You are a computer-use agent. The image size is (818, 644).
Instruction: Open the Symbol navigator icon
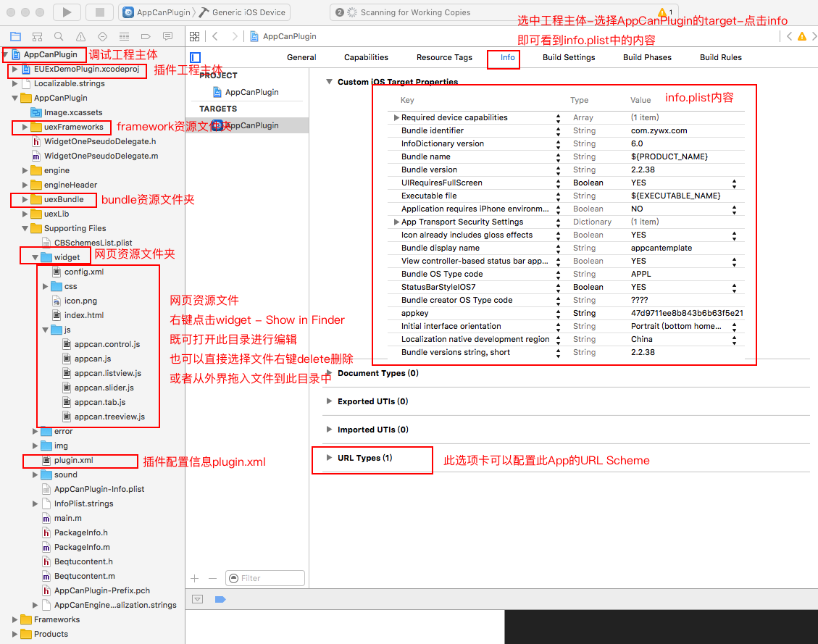tap(37, 36)
